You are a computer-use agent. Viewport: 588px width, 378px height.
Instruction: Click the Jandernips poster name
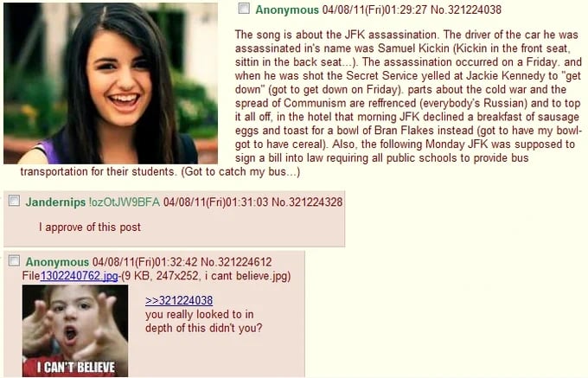(x=55, y=202)
